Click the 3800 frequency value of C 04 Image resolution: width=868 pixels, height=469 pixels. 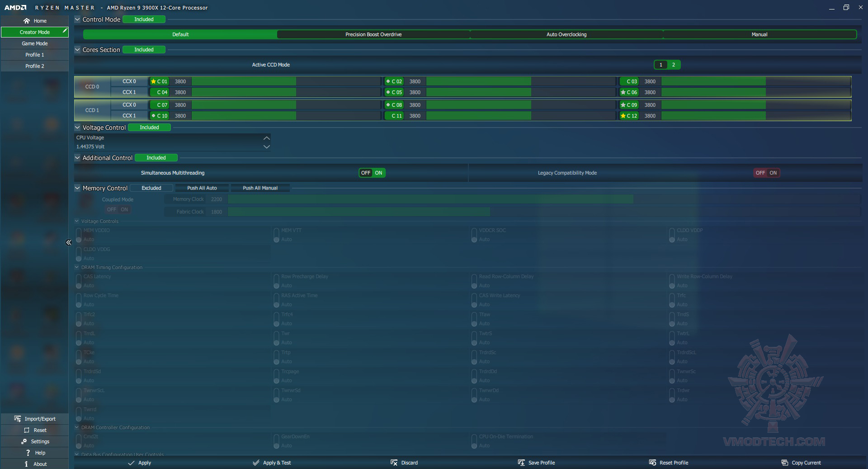[180, 92]
